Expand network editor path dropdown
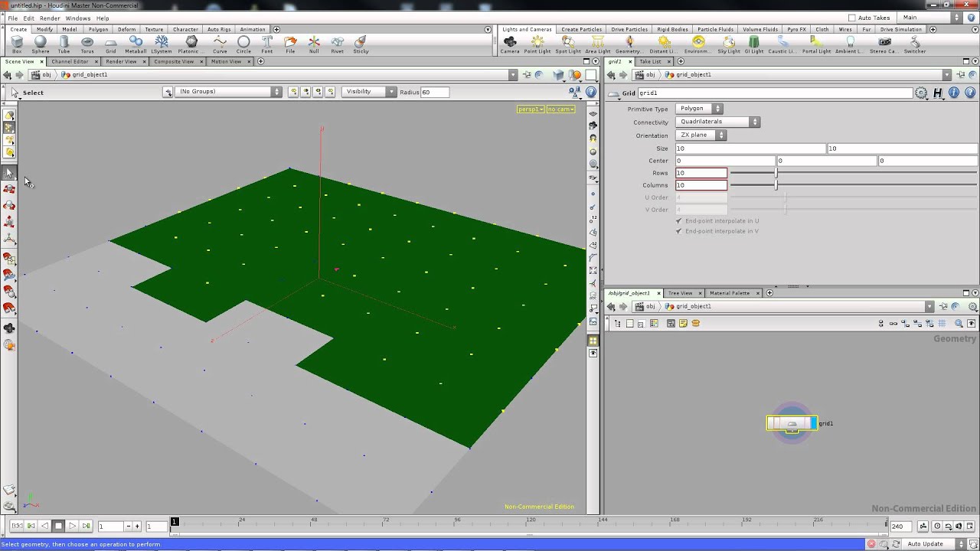Viewport: 980px width, 551px height. pyautogui.click(x=929, y=306)
